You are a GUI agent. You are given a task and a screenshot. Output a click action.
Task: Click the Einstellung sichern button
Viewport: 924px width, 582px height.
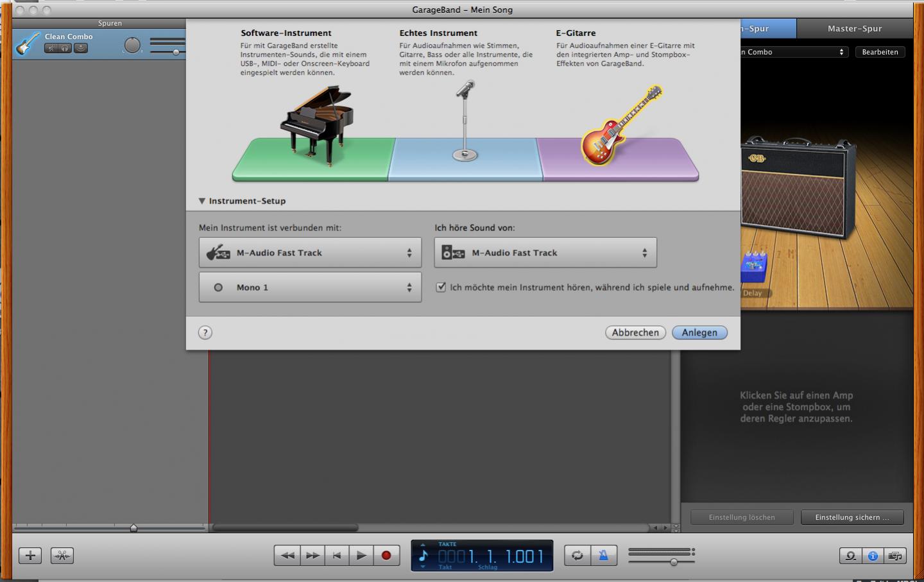click(852, 517)
